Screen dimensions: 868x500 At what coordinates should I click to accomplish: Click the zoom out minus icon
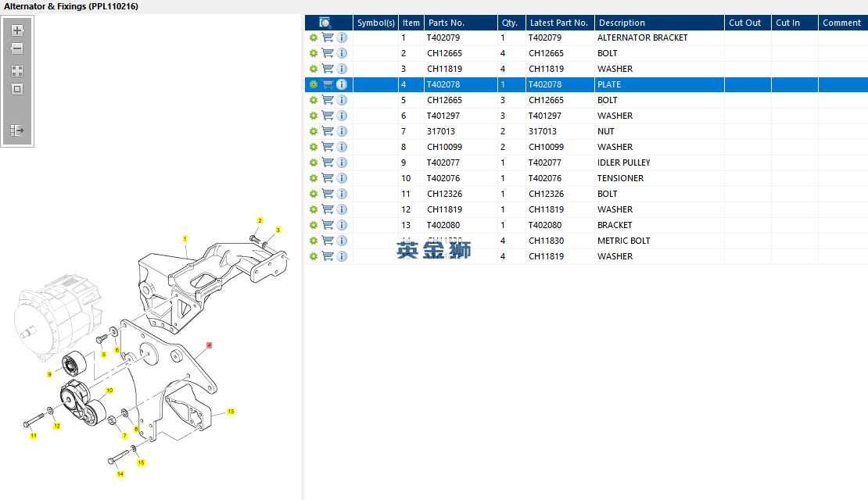17,48
